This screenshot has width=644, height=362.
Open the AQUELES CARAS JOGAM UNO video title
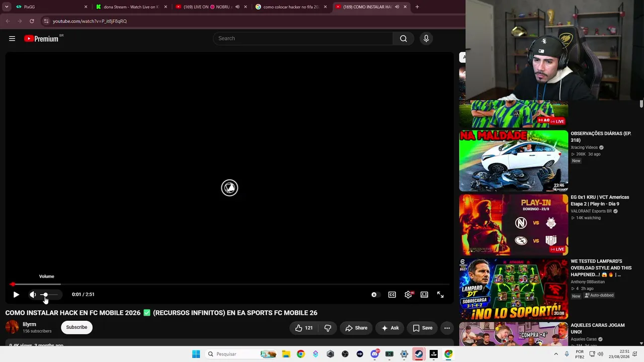point(597,329)
